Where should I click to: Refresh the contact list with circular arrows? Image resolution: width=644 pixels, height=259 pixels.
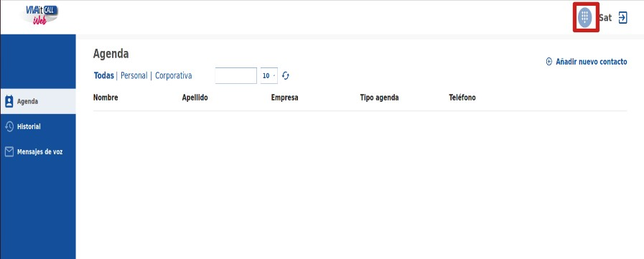coord(286,75)
